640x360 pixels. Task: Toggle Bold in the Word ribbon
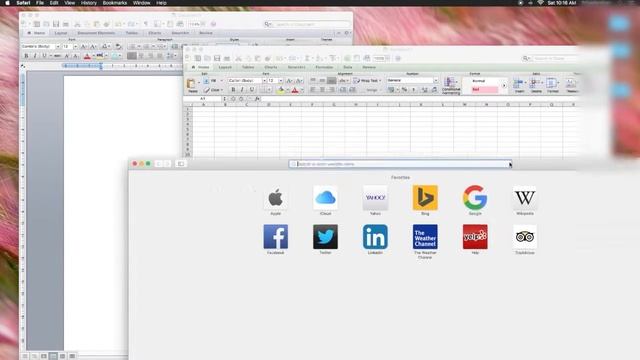pos(27,56)
